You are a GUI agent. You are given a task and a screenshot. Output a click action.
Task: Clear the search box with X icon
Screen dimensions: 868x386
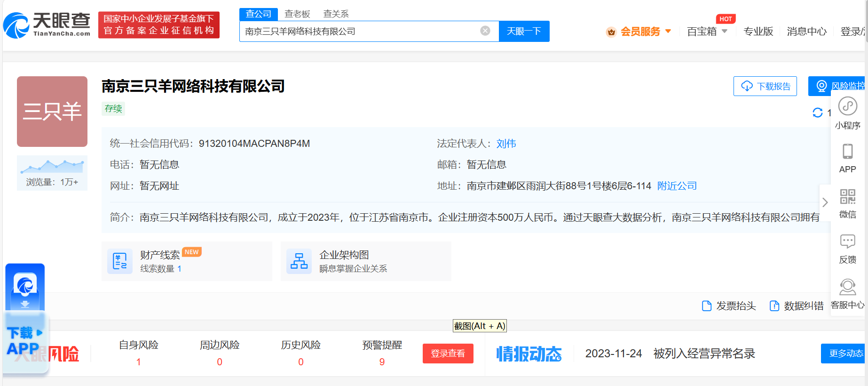point(485,31)
